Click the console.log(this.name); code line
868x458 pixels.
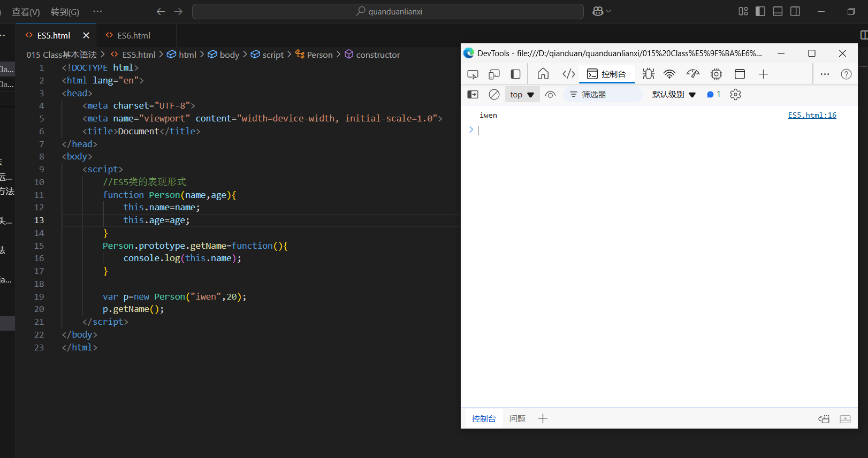tap(182, 258)
